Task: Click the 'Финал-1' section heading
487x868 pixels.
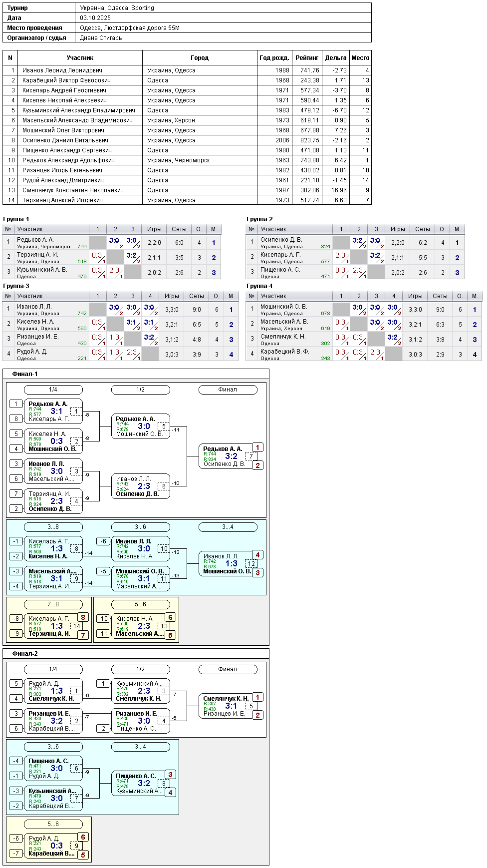Action: click(25, 374)
